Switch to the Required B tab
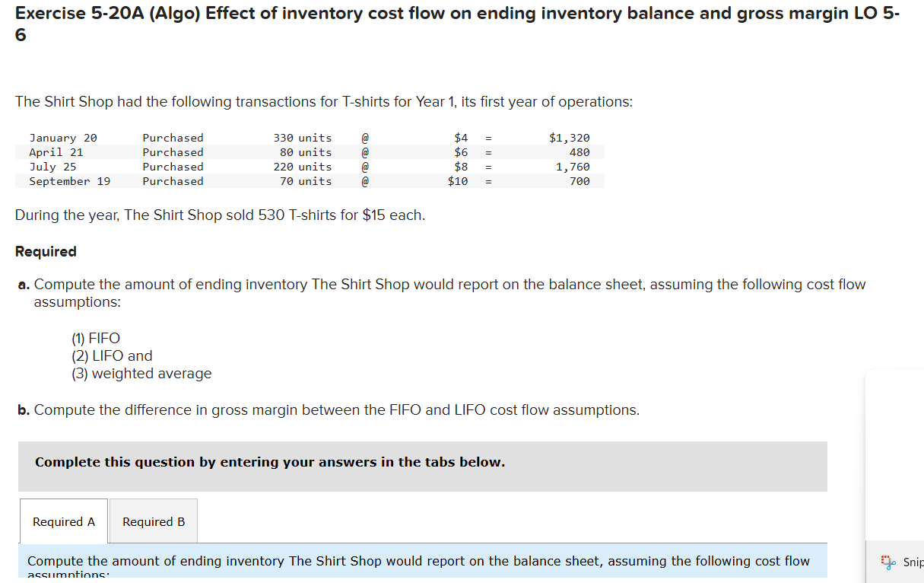This screenshot has height=583, width=924. pyautogui.click(x=153, y=521)
